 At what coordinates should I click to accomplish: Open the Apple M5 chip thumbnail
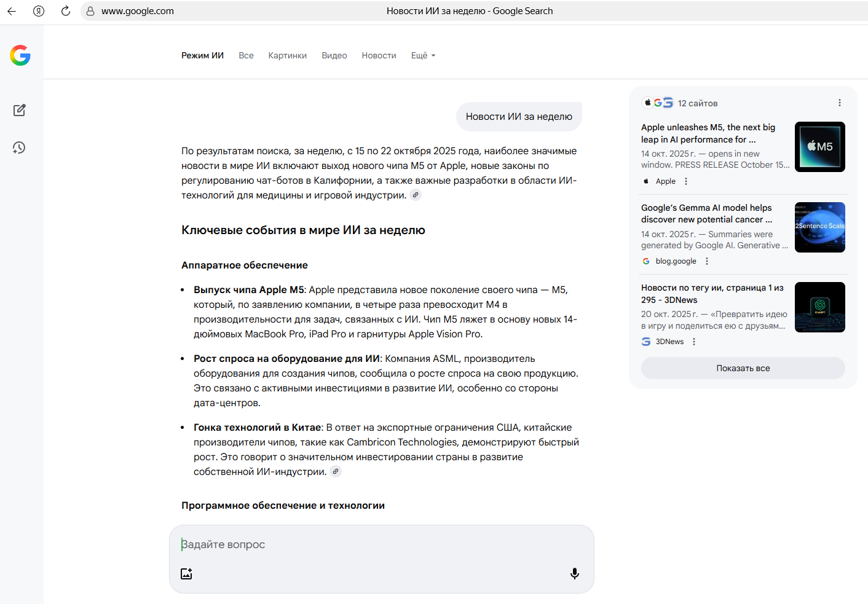[x=820, y=147]
